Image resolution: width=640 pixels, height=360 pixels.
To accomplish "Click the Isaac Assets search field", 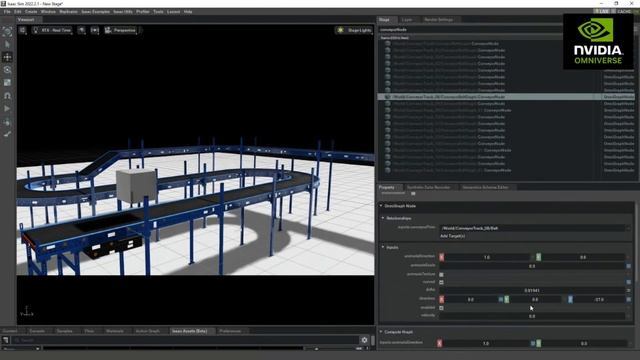I will click(185, 340).
